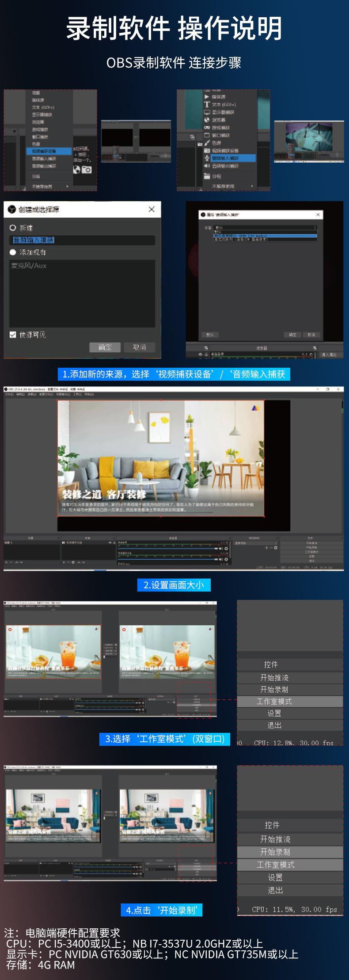Click the speaker icon for 音频输出捕获
349x980 pixels.
coord(207,166)
